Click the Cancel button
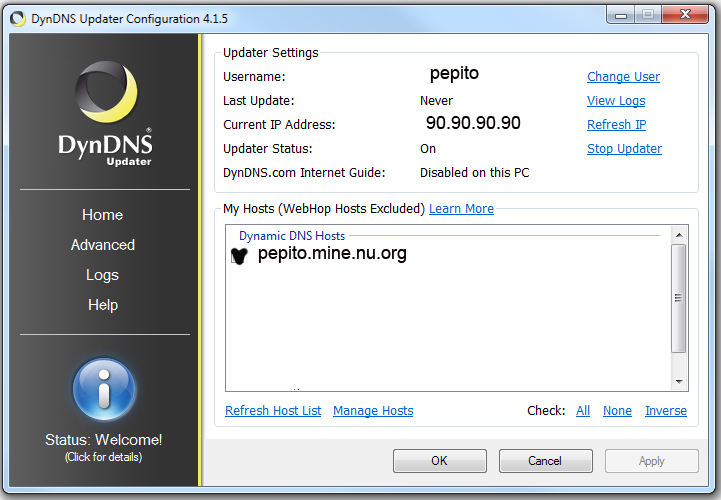The width and height of the screenshot is (721, 500). click(x=545, y=461)
